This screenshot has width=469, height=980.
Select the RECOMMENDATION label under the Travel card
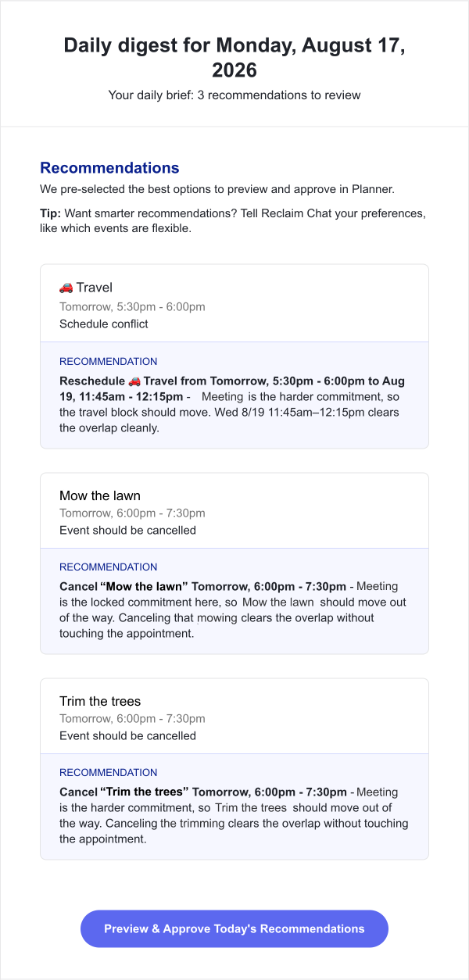pos(109,362)
